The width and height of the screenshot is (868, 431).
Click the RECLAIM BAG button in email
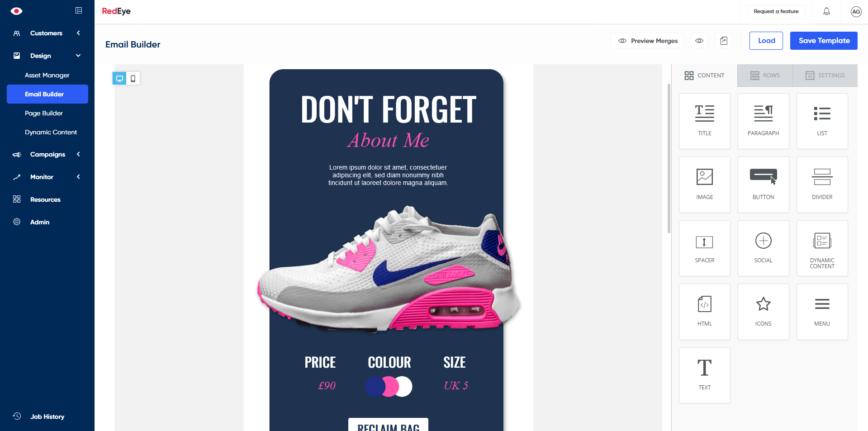pyautogui.click(x=388, y=425)
